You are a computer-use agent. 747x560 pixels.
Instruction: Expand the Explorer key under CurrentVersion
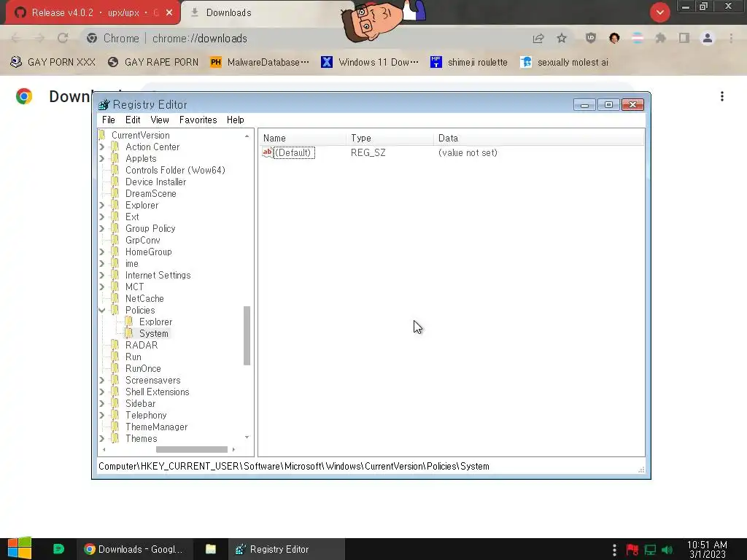[102, 205]
